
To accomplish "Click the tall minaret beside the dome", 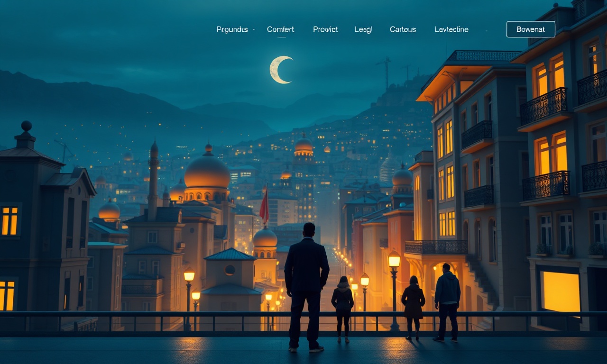I will pyautogui.click(x=153, y=180).
